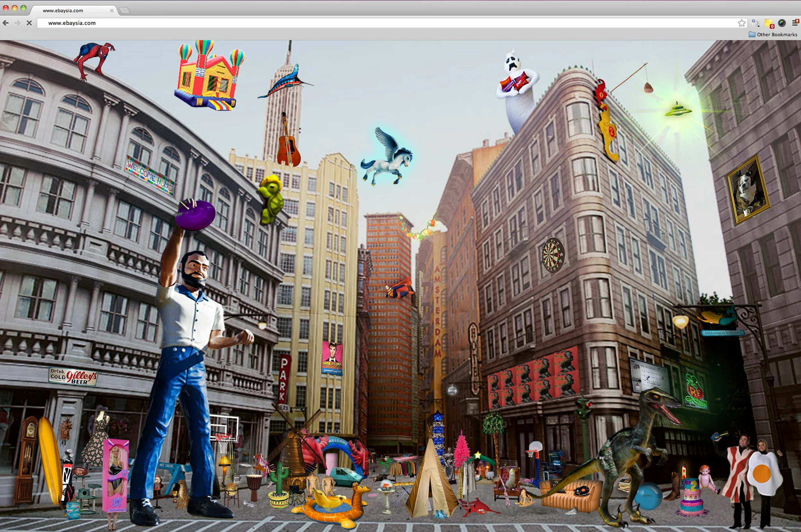Stop loading the page with the X button

[29, 23]
